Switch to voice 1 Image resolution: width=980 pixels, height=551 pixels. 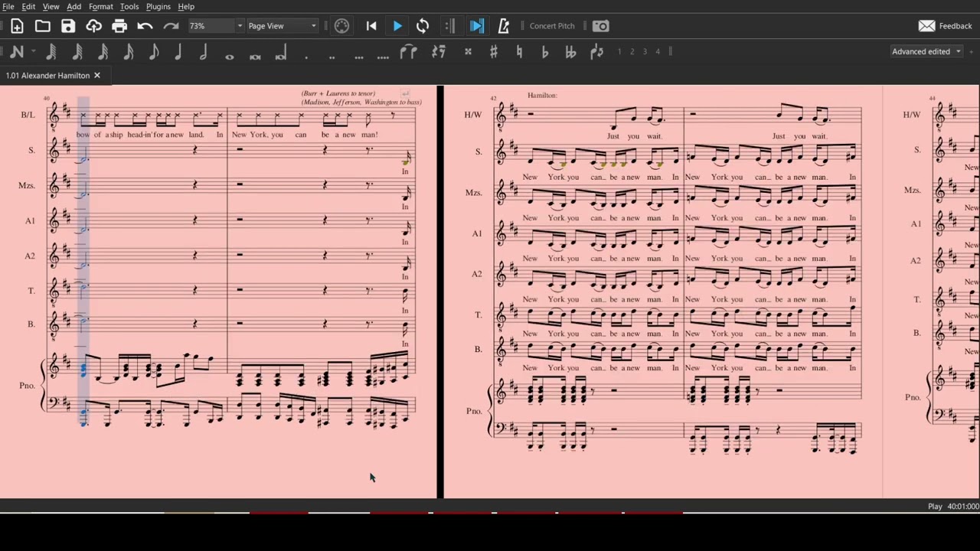click(x=619, y=52)
